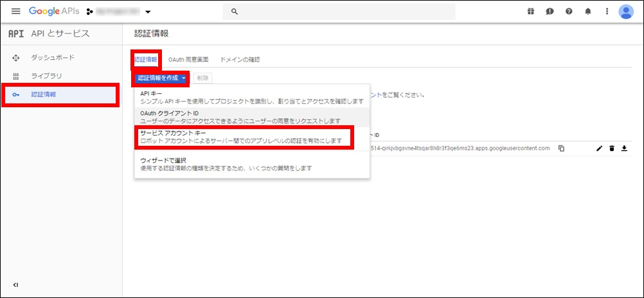
Task: Open the feedback alert icon
Action: (x=550, y=12)
